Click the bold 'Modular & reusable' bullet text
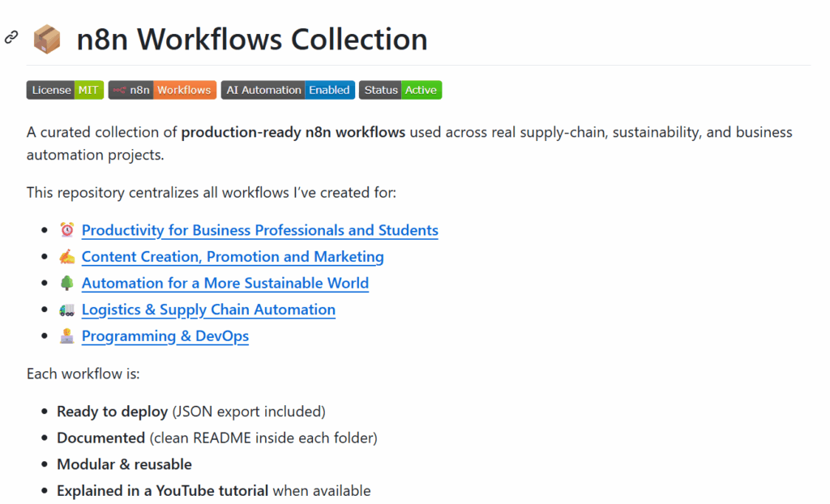 (x=124, y=464)
